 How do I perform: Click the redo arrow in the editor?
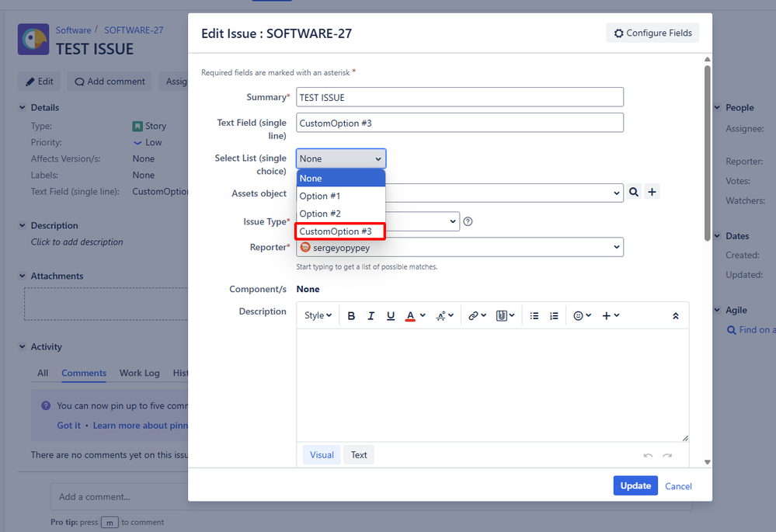(x=667, y=455)
